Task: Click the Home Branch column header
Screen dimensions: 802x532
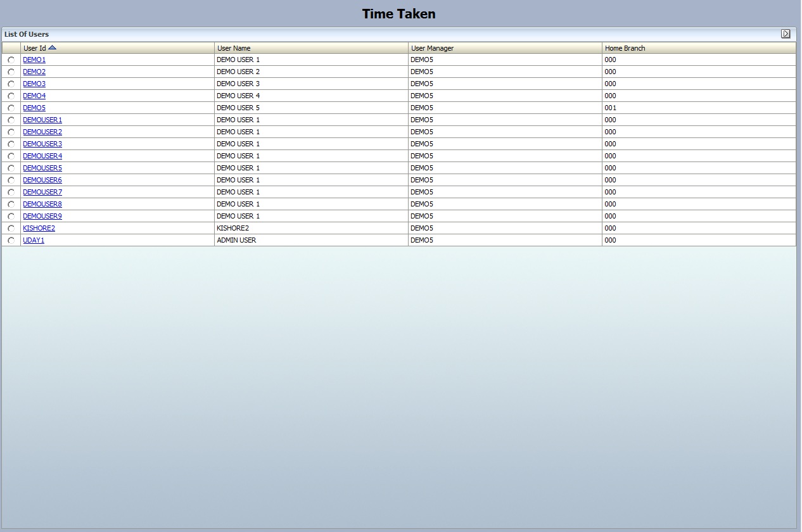Action: (x=699, y=48)
